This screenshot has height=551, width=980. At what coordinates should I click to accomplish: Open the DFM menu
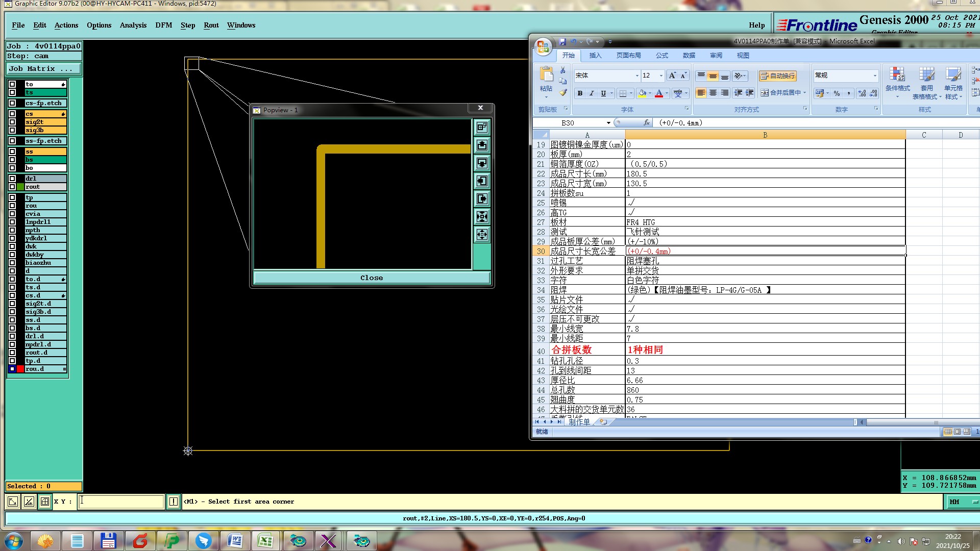[x=163, y=25]
